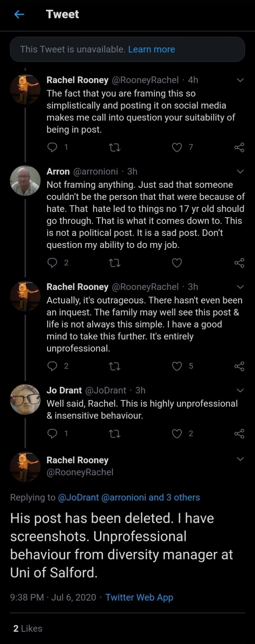Viewport: 255px width, 644px height.
Task: Retweet Rachel's 'Actually, it's outrageous' tweet
Action: 114,366
